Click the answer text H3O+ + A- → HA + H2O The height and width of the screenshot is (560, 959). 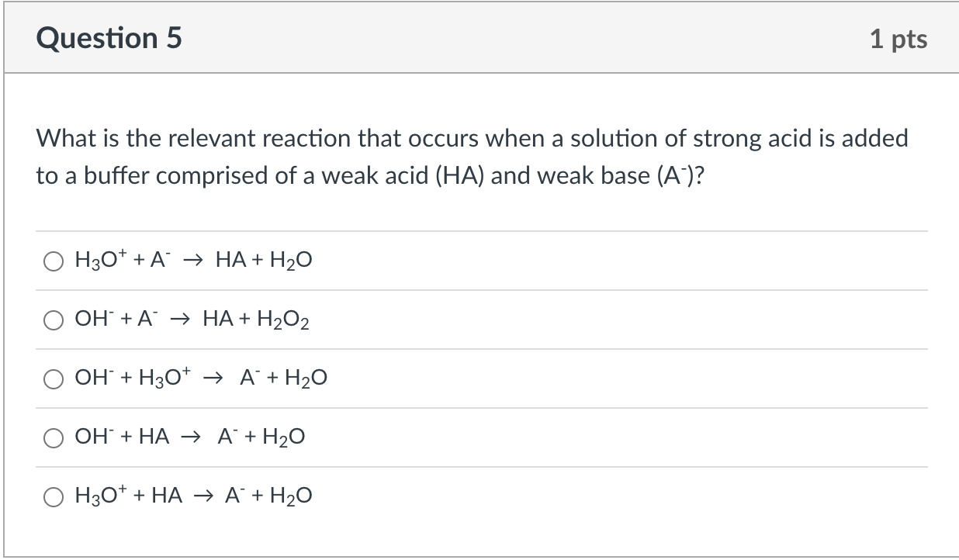point(193,261)
